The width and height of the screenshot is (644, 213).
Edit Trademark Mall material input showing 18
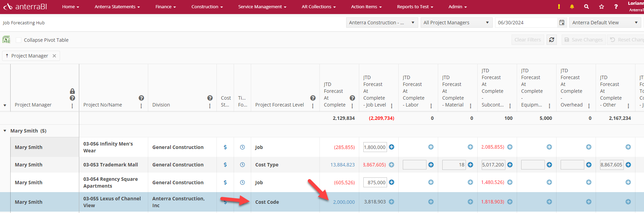[454, 165]
